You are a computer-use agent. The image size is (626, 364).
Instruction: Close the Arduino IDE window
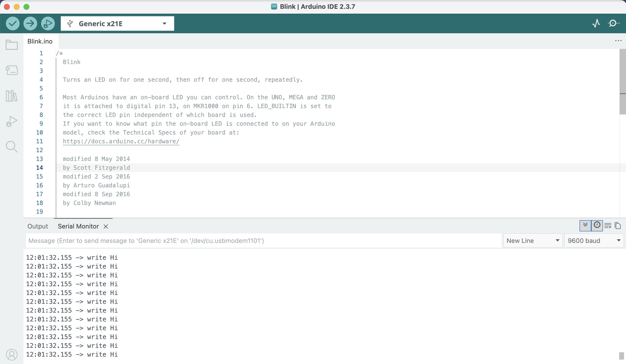[7, 7]
